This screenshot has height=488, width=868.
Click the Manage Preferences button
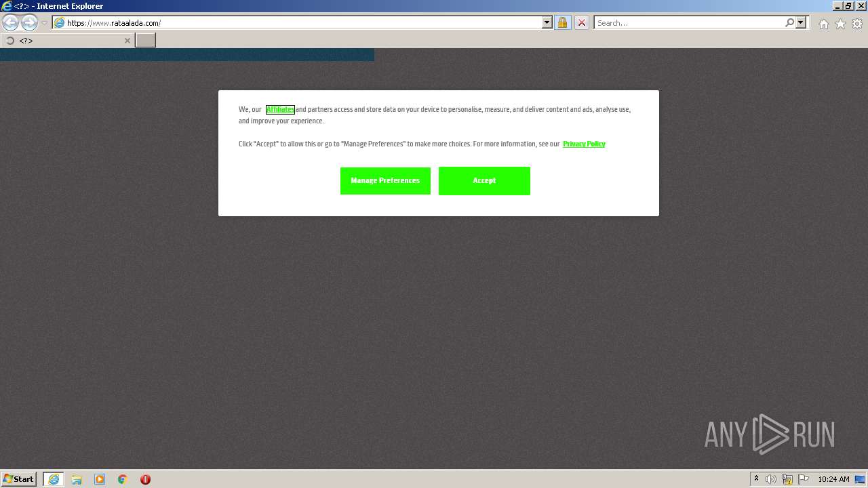click(385, 181)
